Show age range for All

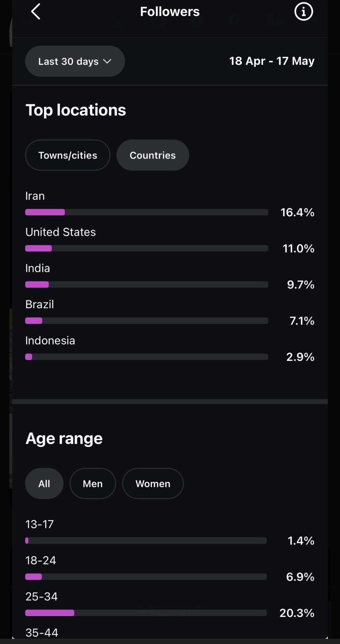pos(44,483)
